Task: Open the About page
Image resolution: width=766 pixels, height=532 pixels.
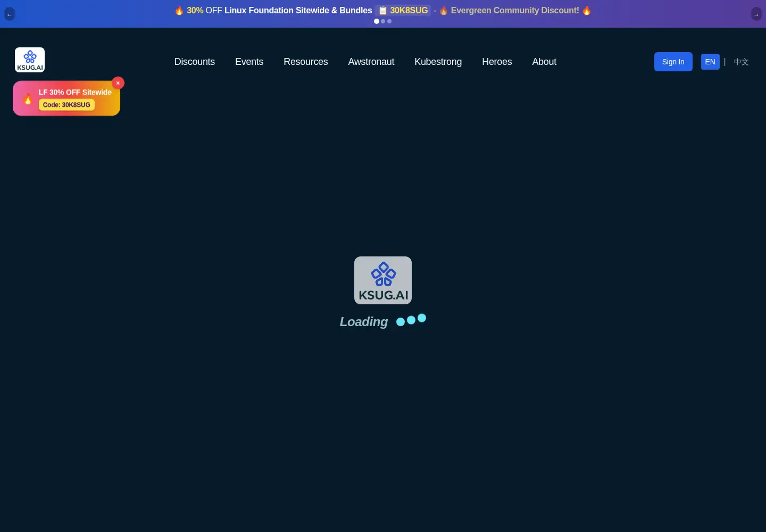Action: [x=544, y=62]
